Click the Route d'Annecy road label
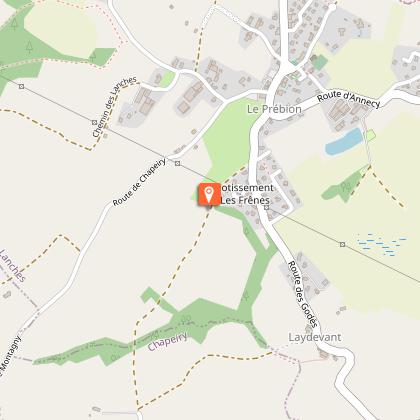Screen dimensions: 420x420 (348, 99)
